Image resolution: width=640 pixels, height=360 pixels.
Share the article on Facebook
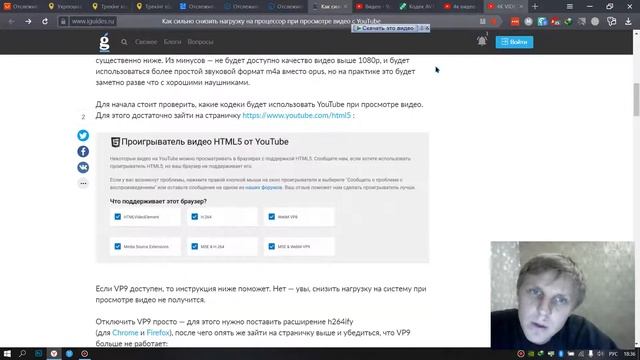pos(83,151)
